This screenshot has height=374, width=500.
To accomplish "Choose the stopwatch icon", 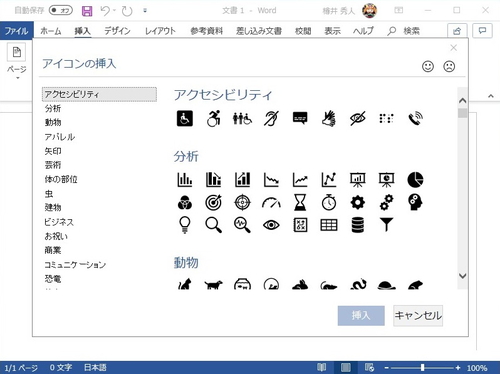I will click(x=329, y=202).
